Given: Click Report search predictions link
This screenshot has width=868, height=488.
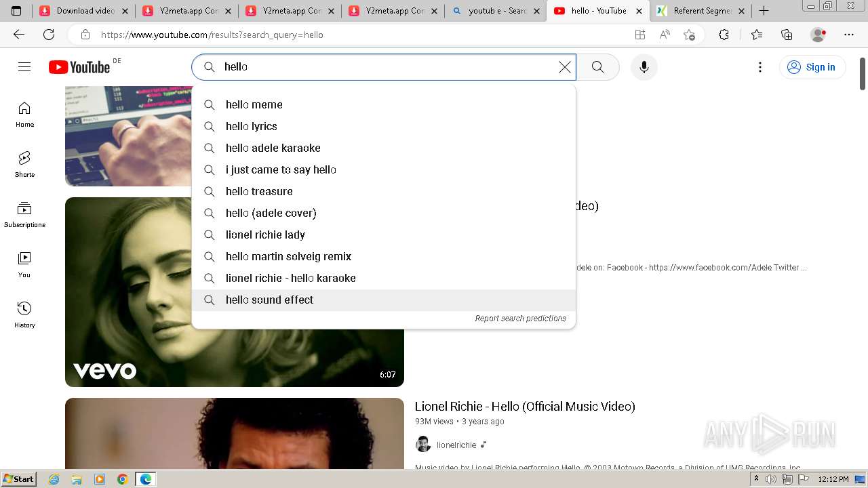Looking at the screenshot, I should pyautogui.click(x=520, y=319).
